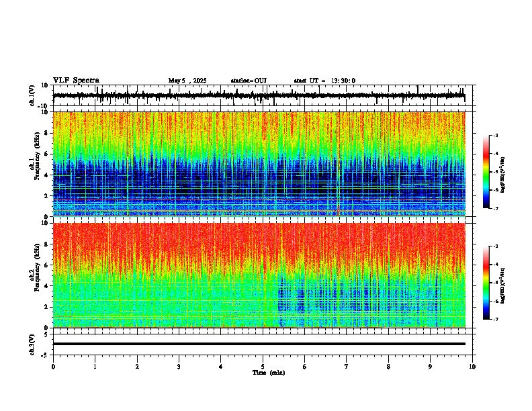This screenshot has height=411, width=532.
Task: Click the "station=OUI" header label
Action: [x=249, y=81]
